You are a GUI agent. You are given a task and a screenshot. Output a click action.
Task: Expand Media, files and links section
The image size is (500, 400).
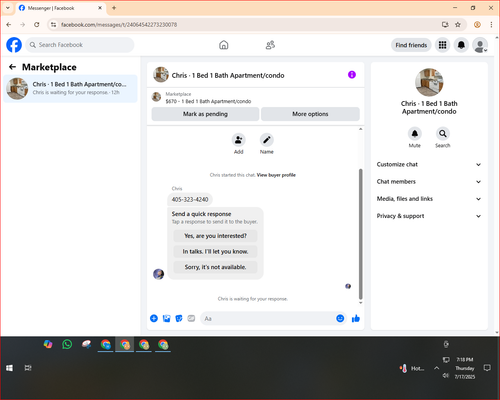click(x=429, y=199)
